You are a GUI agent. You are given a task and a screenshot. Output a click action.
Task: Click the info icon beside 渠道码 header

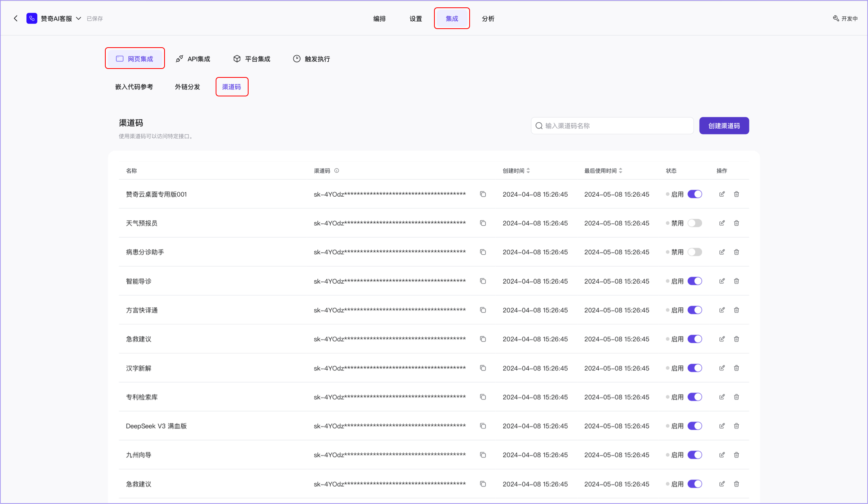(x=336, y=171)
